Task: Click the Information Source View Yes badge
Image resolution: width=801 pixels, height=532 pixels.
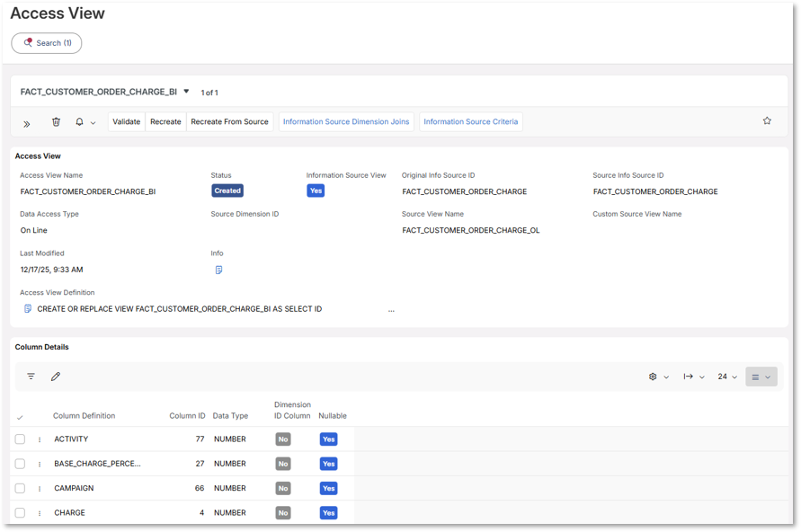Action: (x=316, y=191)
